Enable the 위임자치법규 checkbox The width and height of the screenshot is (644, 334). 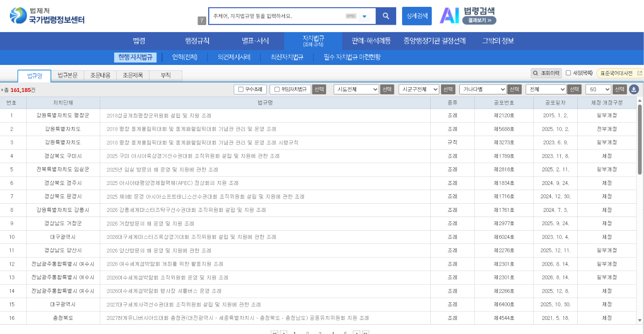[x=277, y=89]
